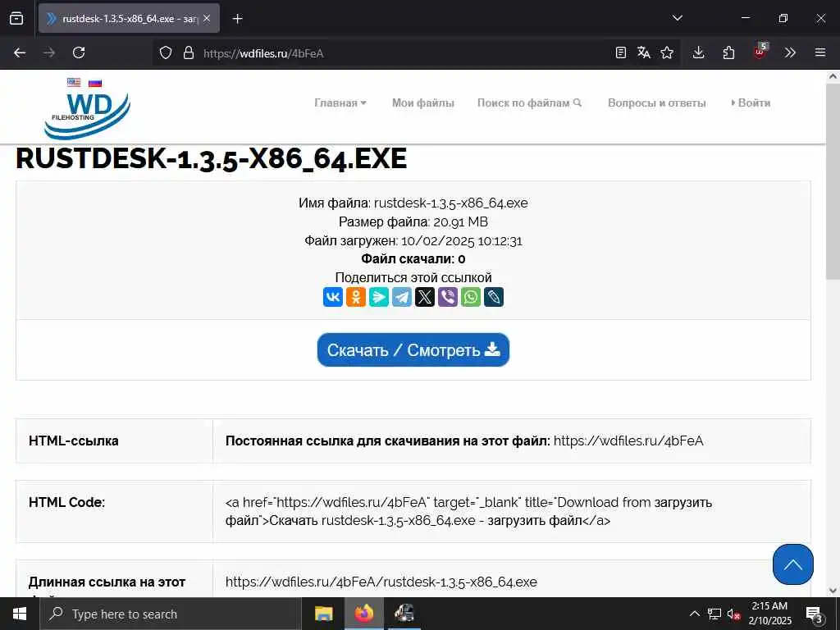The image size is (840, 630).
Task: Open File Explorer from taskbar
Action: pos(323,614)
